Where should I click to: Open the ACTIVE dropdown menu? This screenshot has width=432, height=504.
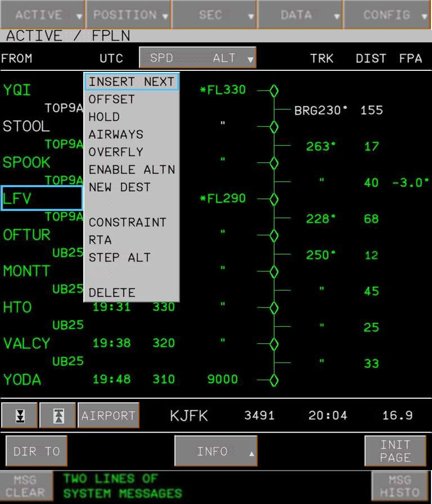point(42,15)
